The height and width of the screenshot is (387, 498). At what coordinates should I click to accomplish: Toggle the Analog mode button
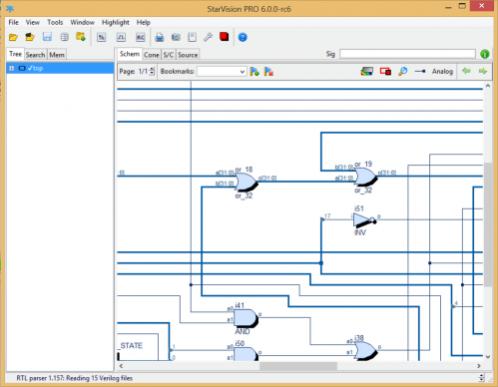coord(442,71)
